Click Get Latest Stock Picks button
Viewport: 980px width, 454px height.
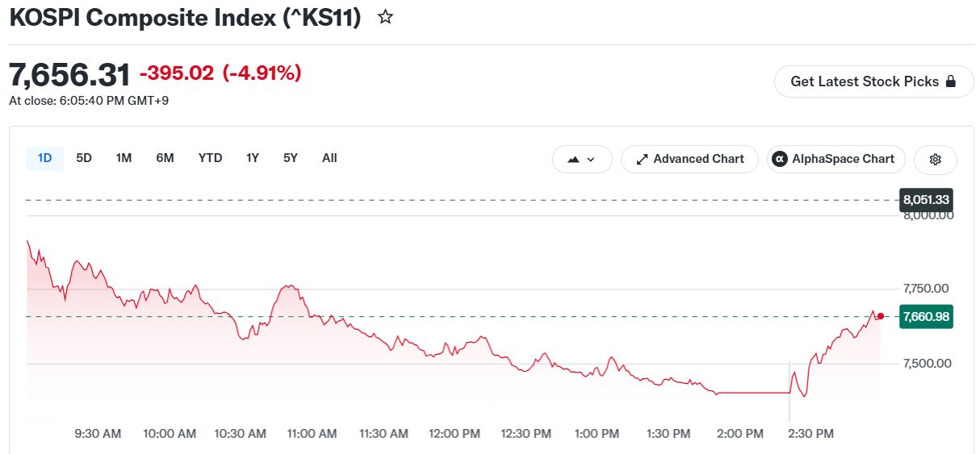click(873, 81)
